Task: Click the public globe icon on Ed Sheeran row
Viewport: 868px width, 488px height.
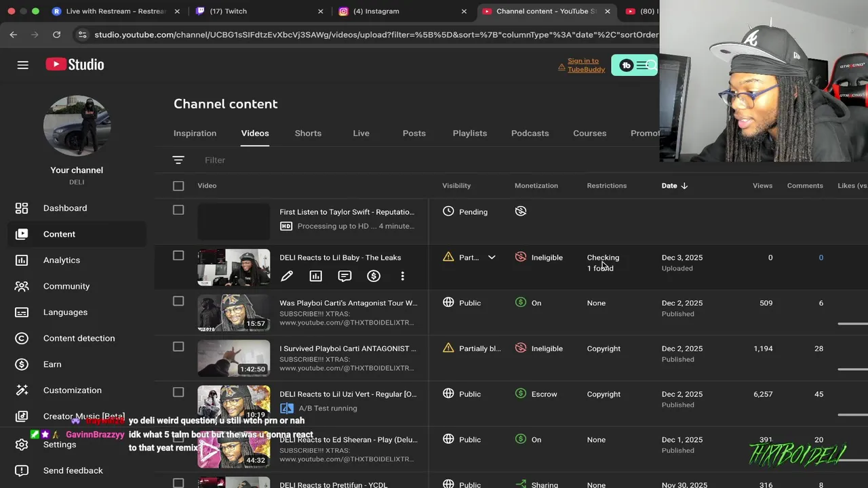Action: pyautogui.click(x=448, y=439)
